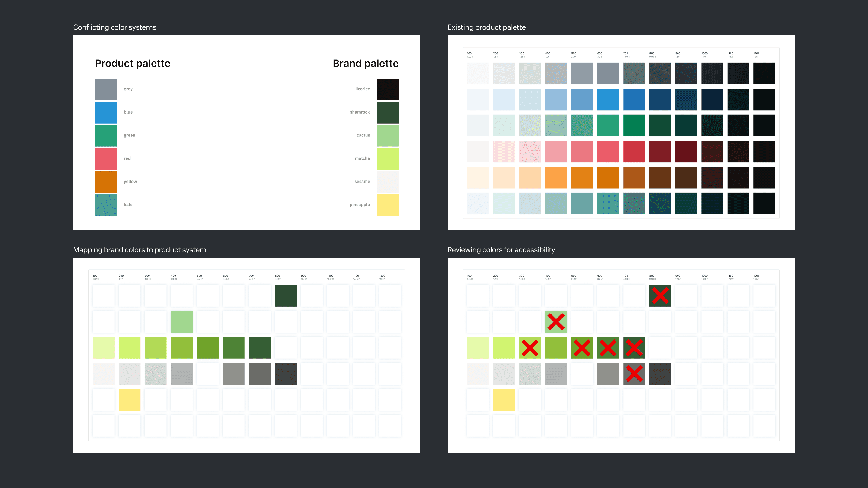868x488 pixels.
Task: Click the 'Product palette' heading
Action: point(132,63)
